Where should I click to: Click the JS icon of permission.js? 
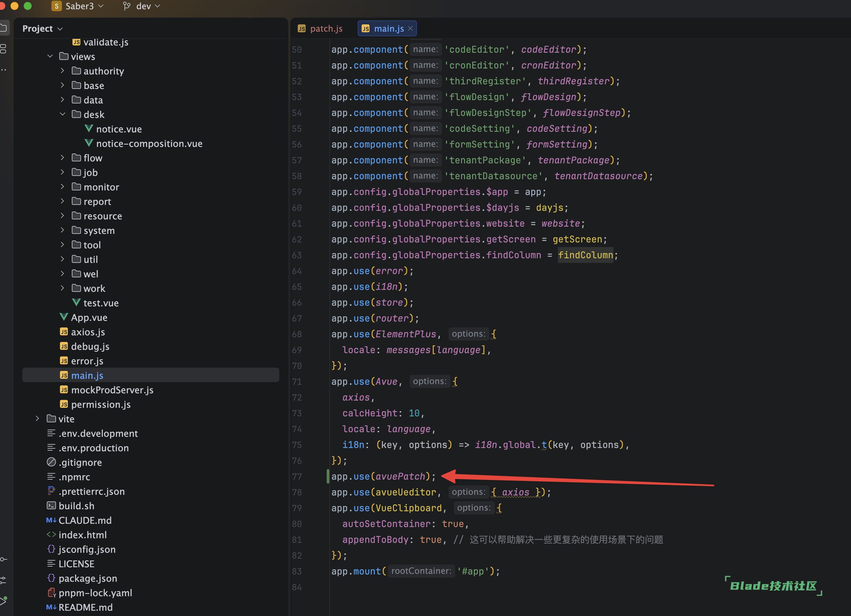(64, 404)
